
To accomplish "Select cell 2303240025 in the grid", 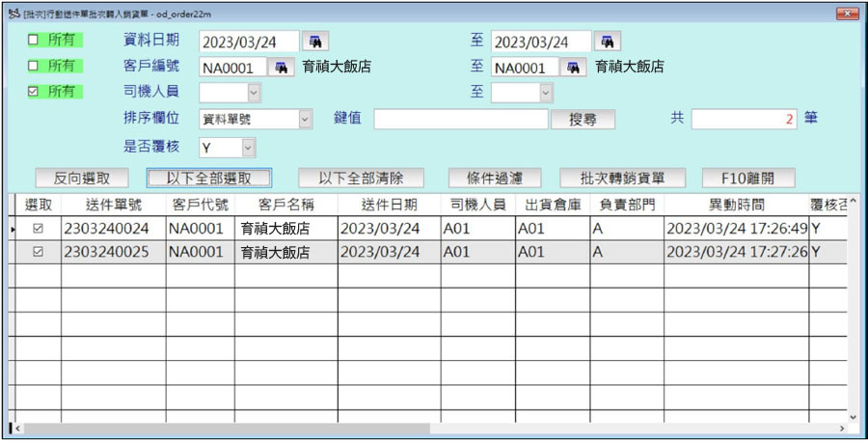I will tap(114, 252).
